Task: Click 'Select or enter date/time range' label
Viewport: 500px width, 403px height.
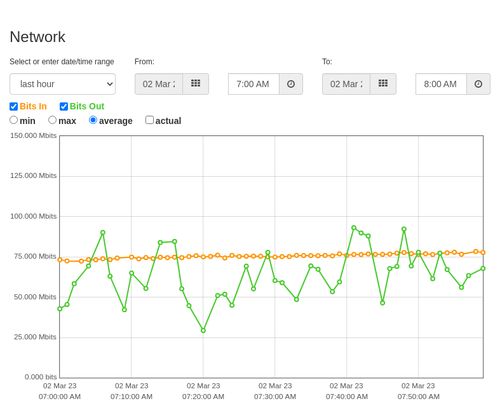Action: click(x=62, y=62)
